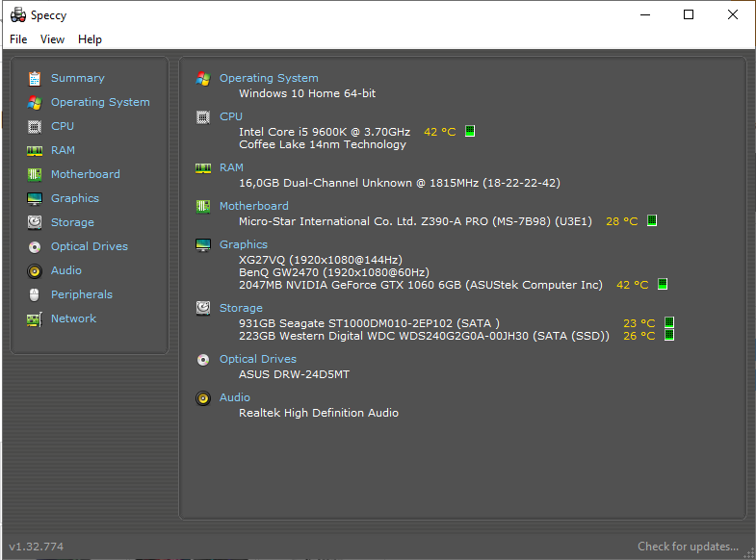Click the Network icon in sidebar
This screenshot has width=756, height=560.
coord(35,318)
